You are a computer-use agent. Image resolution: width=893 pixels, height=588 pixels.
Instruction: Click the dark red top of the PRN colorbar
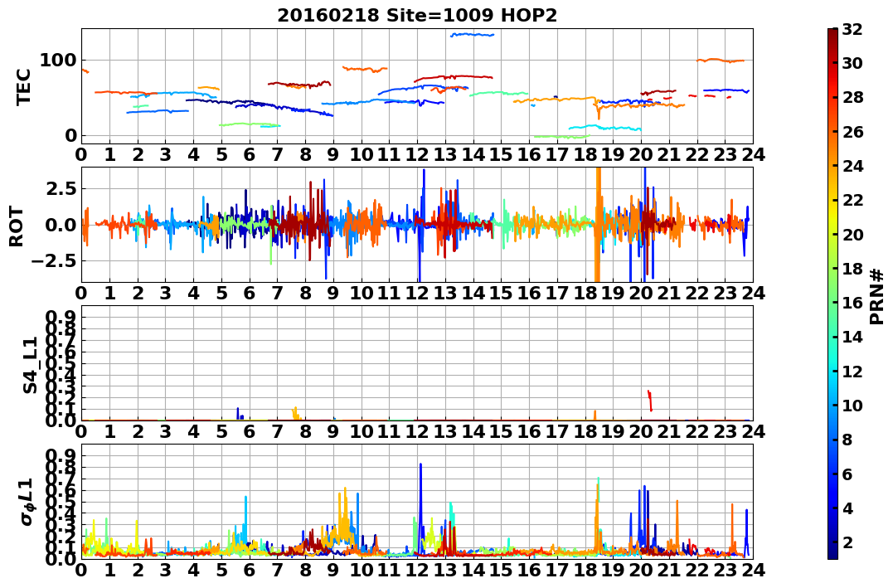[832, 34]
